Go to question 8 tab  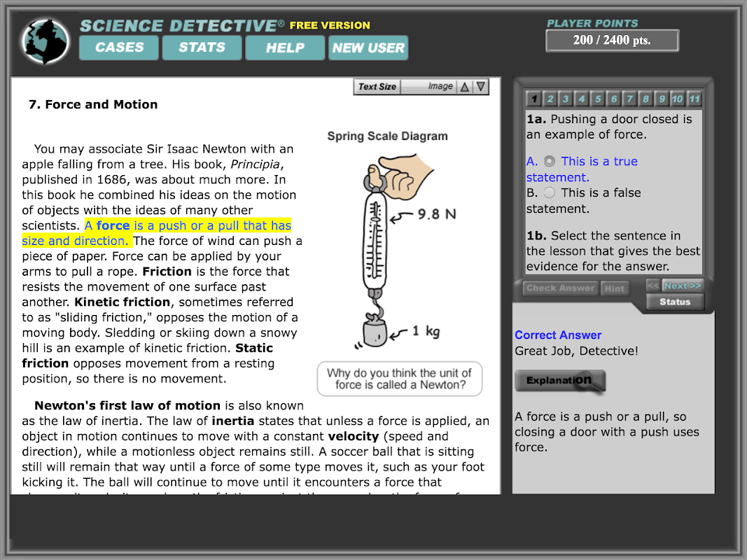646,99
